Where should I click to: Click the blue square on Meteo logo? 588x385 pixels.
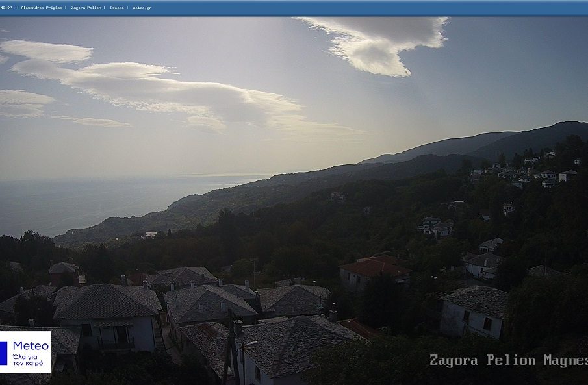(4, 353)
